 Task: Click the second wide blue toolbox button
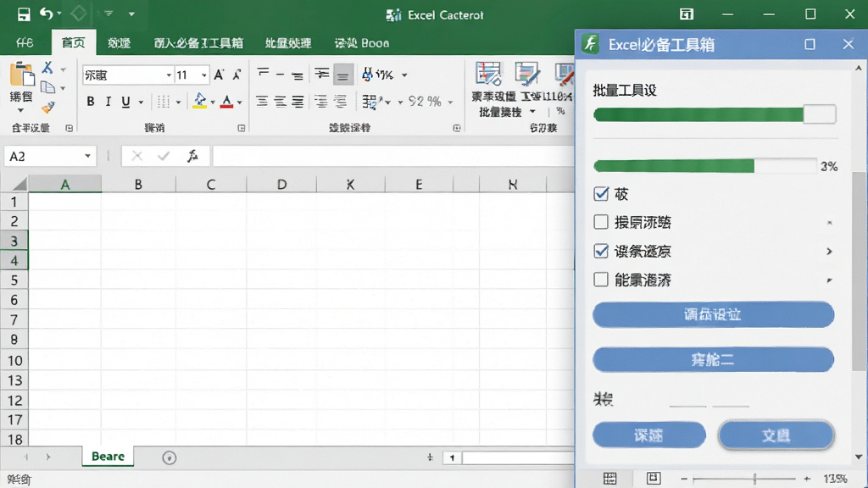(713, 360)
